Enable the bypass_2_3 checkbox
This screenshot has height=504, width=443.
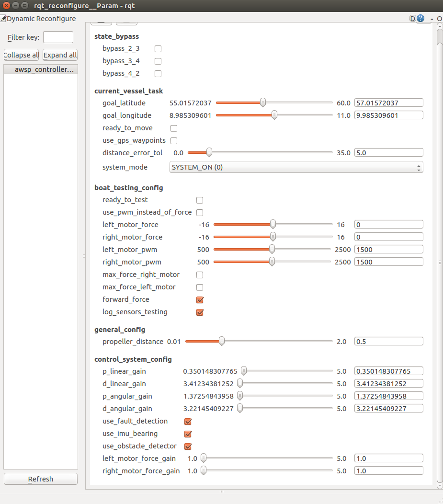coord(158,49)
